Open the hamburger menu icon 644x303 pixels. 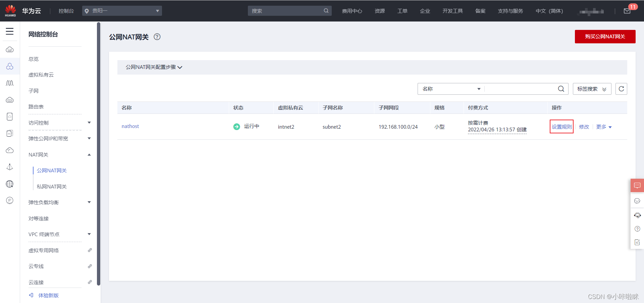click(10, 32)
